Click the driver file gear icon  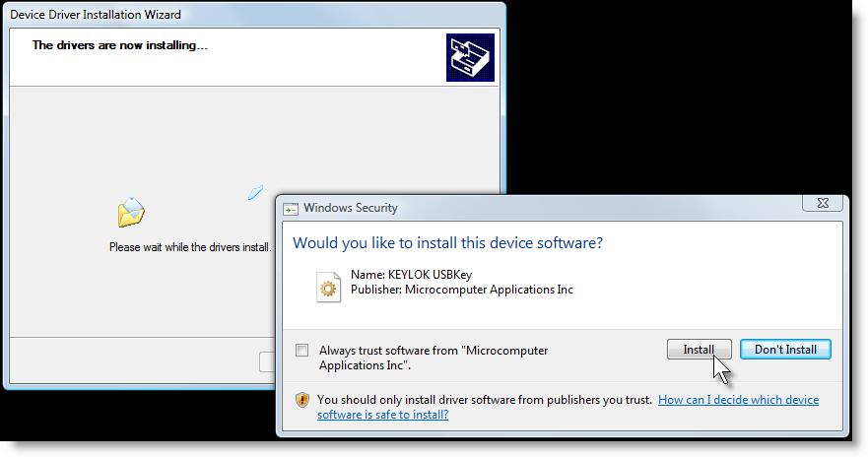click(x=328, y=288)
